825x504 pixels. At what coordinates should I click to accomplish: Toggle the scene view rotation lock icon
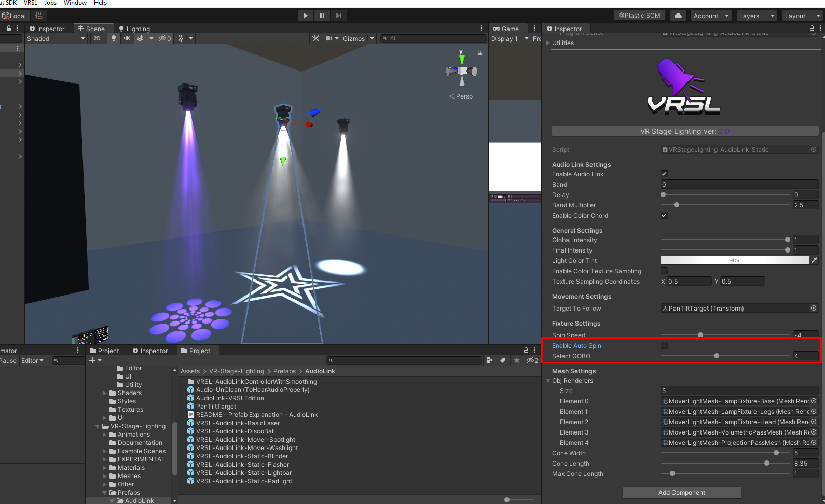pyautogui.click(x=479, y=53)
